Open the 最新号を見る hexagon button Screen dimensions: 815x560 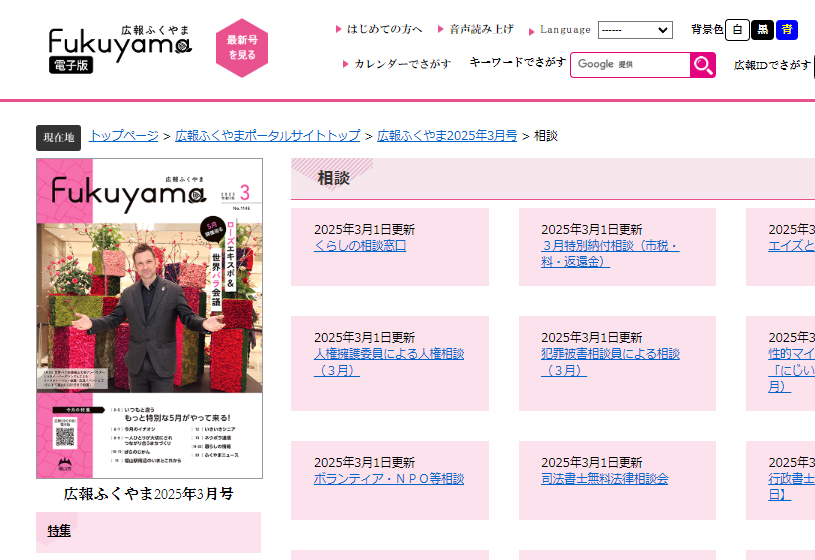pos(242,48)
